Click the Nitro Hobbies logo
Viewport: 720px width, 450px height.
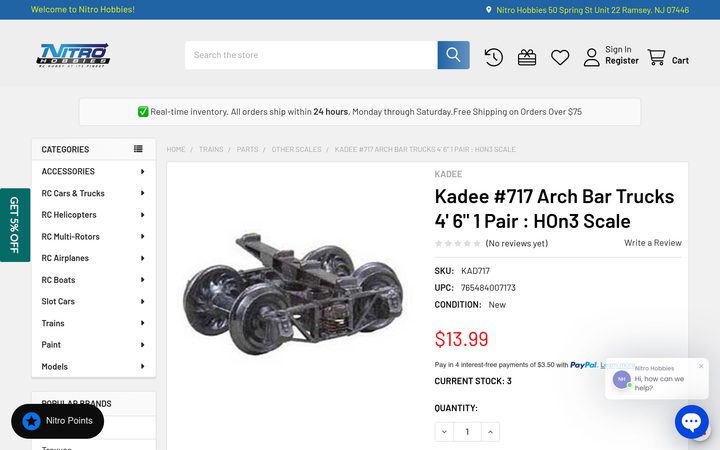[x=73, y=55]
